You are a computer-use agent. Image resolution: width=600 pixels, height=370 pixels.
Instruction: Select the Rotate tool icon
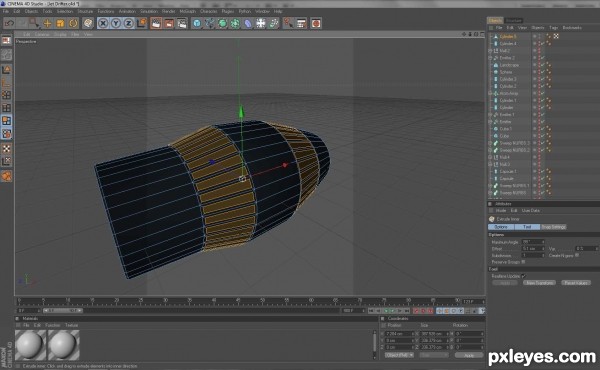click(73, 23)
